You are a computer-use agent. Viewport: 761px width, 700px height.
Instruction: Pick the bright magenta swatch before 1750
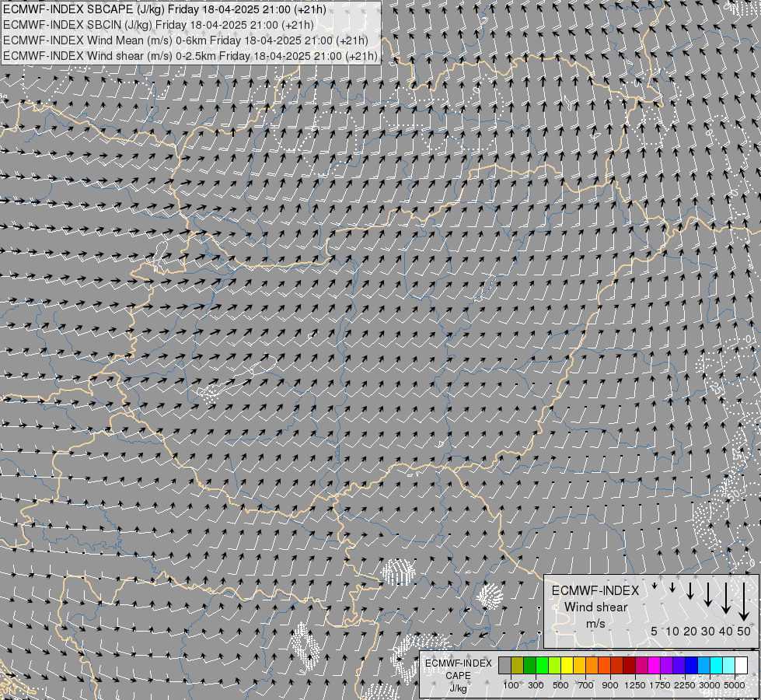(655, 666)
